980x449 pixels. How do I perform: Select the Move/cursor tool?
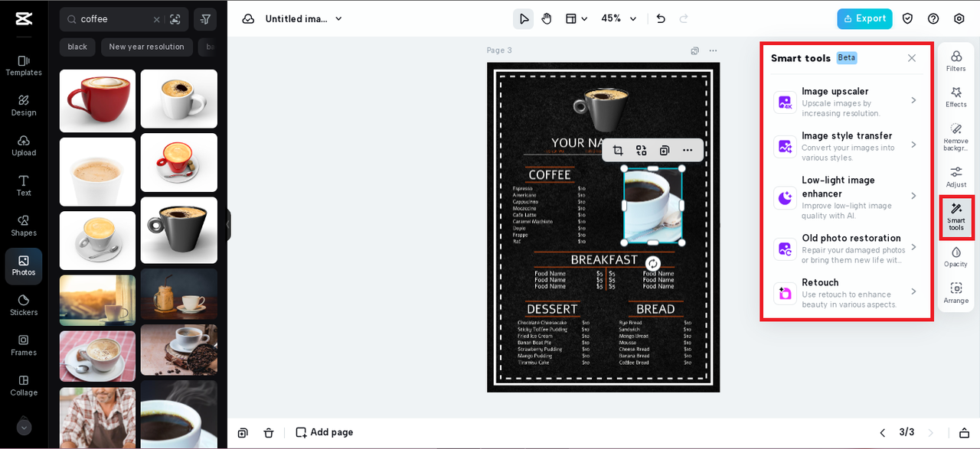[523, 18]
